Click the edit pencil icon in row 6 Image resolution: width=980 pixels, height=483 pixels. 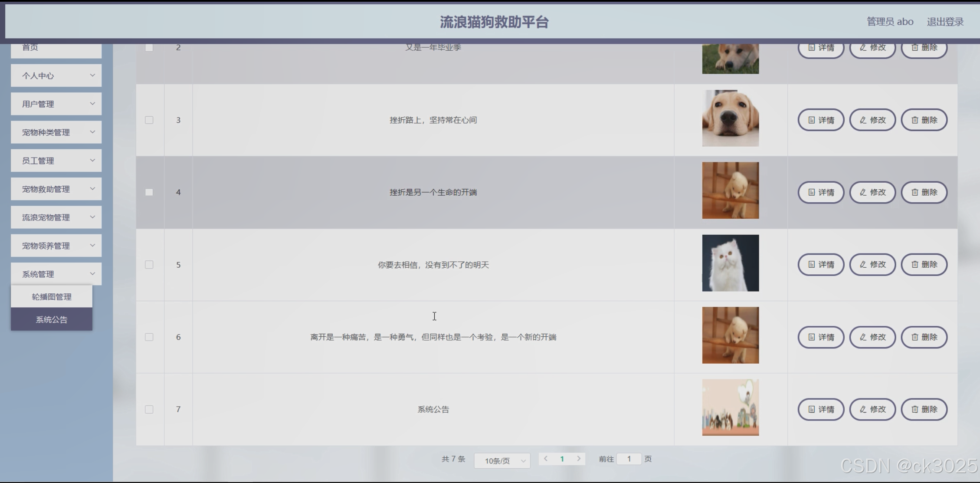click(863, 337)
